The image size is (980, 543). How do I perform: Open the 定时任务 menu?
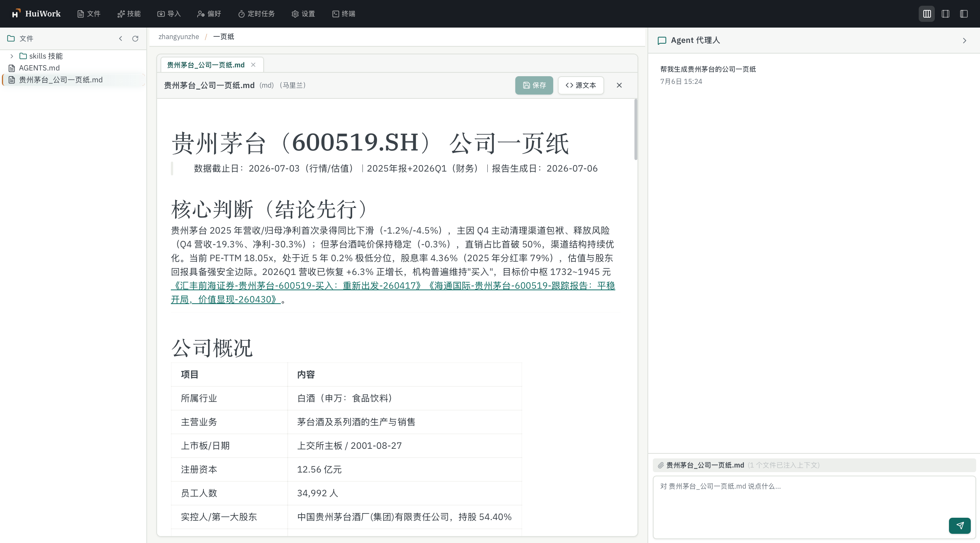tap(256, 14)
